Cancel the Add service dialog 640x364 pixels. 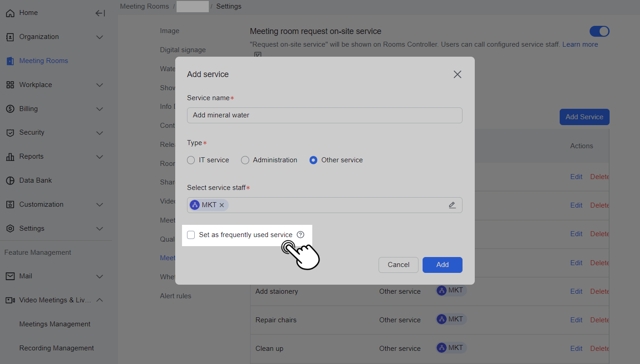[x=399, y=265]
